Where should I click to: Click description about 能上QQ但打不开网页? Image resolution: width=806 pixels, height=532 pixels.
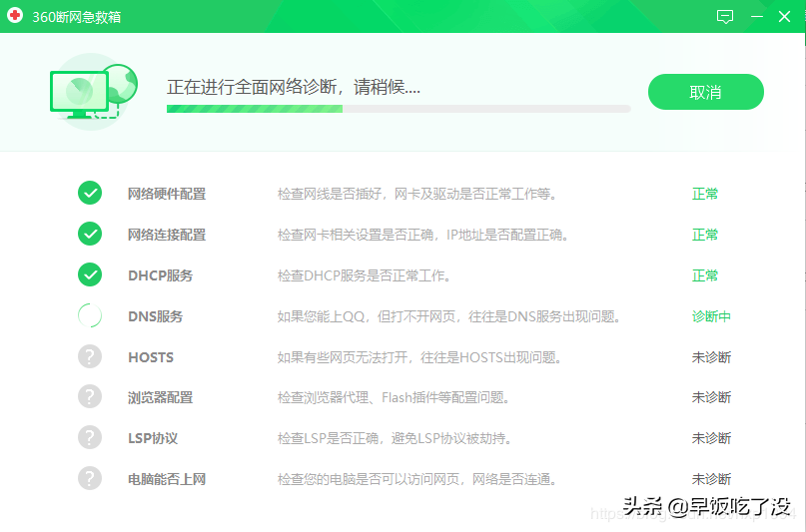448,316
